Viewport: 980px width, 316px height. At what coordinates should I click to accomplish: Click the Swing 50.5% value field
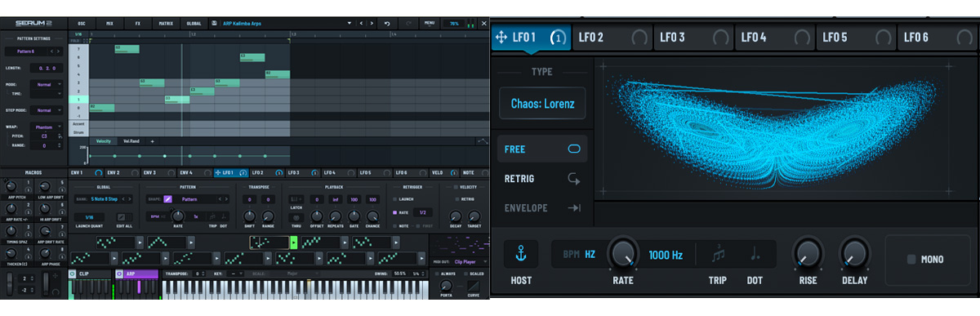click(x=399, y=274)
